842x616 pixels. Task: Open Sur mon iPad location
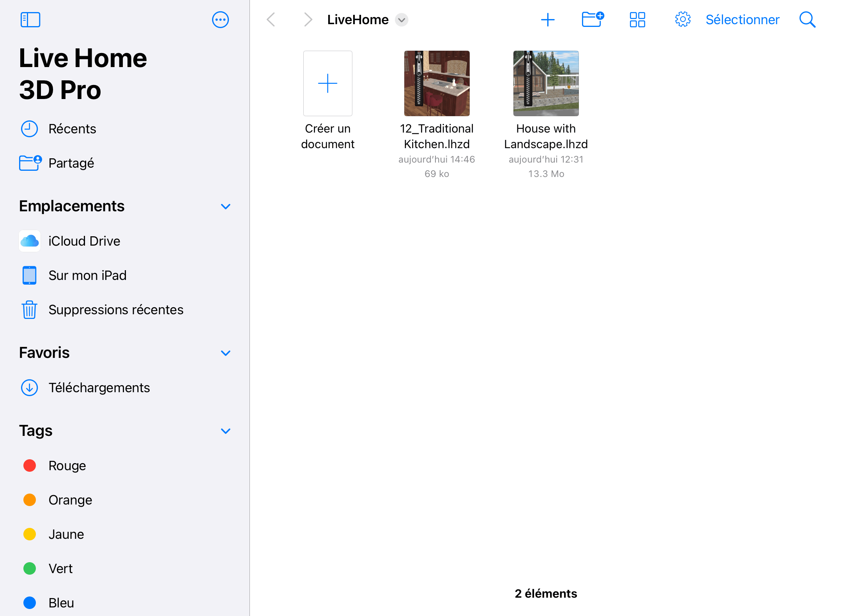125,275
